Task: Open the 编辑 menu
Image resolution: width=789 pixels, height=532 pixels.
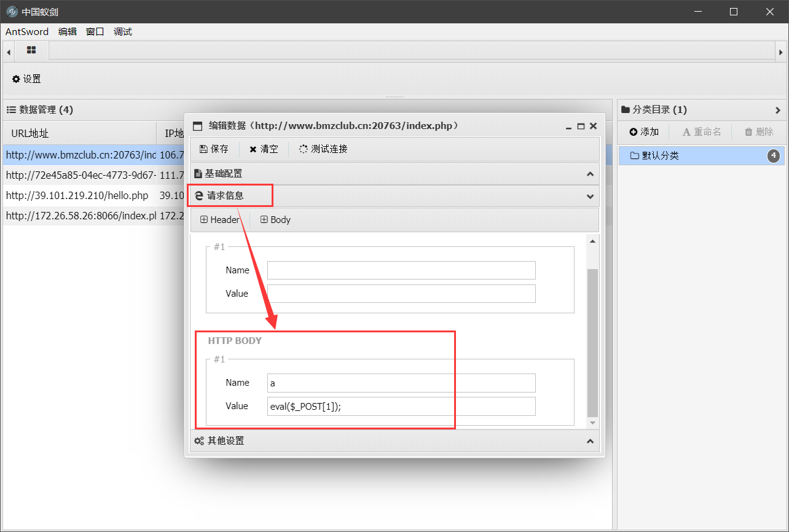Action: tap(68, 32)
